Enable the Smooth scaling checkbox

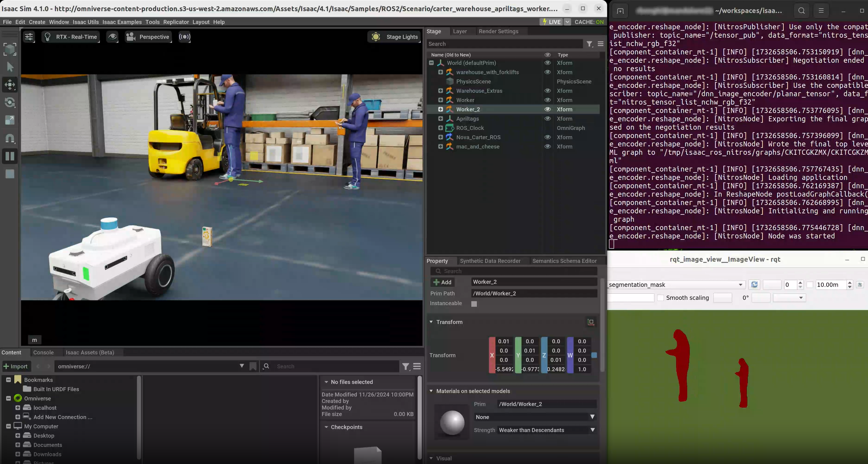click(660, 298)
